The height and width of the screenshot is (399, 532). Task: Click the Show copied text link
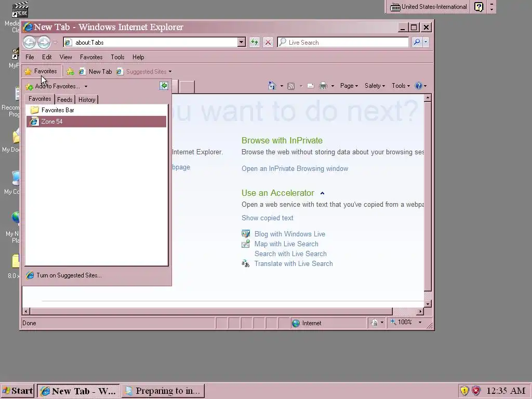tap(268, 218)
